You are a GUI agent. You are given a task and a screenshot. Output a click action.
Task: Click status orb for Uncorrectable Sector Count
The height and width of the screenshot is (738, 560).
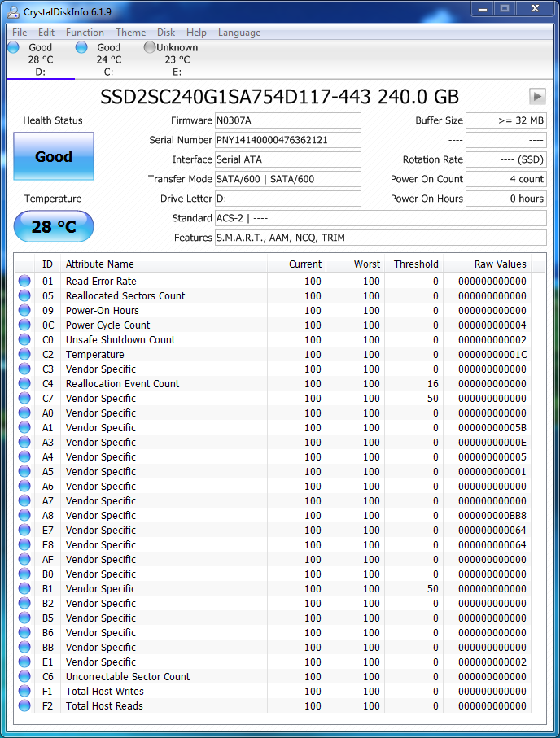24,677
